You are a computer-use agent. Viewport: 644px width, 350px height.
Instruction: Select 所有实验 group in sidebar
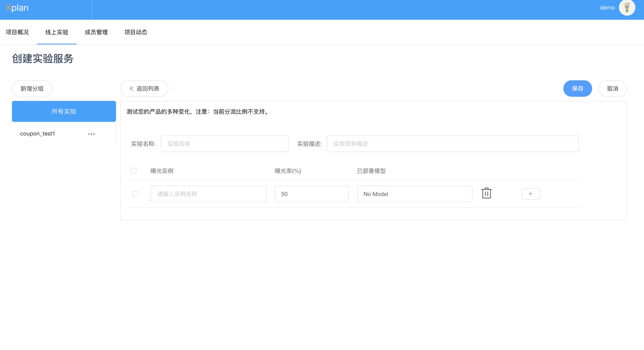coord(64,111)
